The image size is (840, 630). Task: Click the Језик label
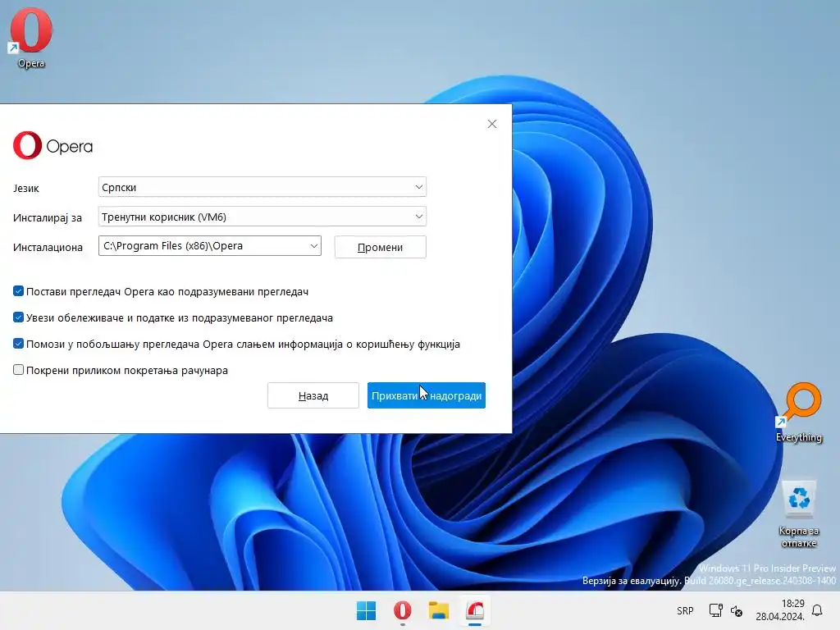coord(26,189)
